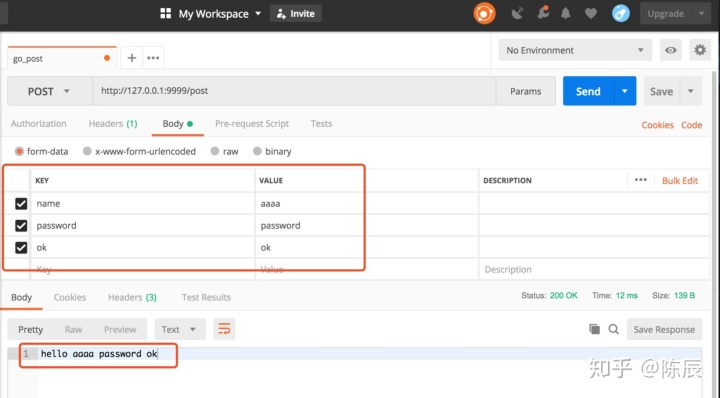Open the Tests tab

click(321, 123)
